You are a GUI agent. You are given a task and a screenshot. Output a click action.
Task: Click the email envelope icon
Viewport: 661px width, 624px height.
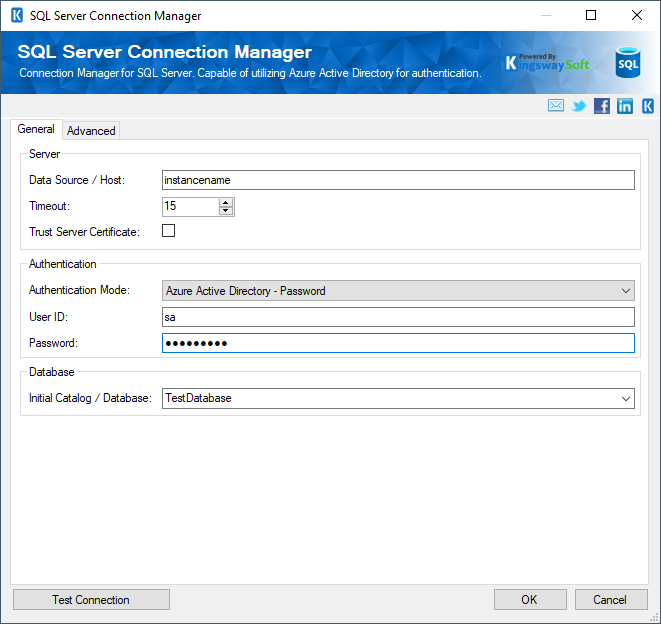click(555, 106)
